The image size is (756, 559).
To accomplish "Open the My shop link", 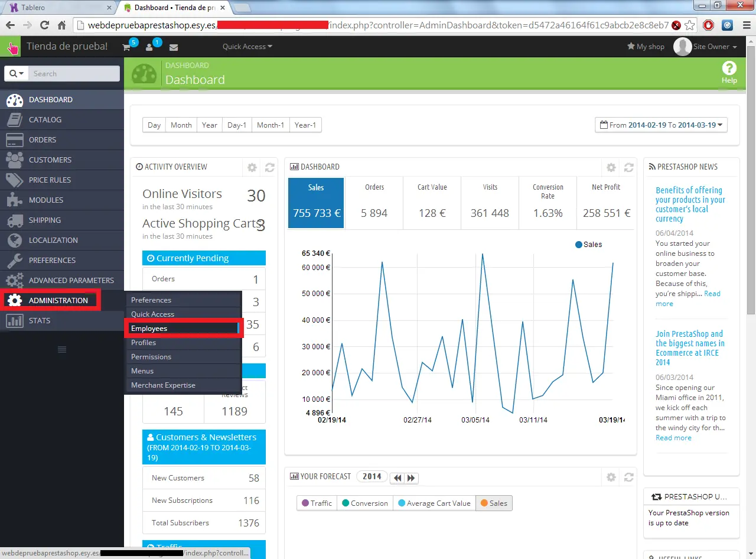I will (646, 47).
